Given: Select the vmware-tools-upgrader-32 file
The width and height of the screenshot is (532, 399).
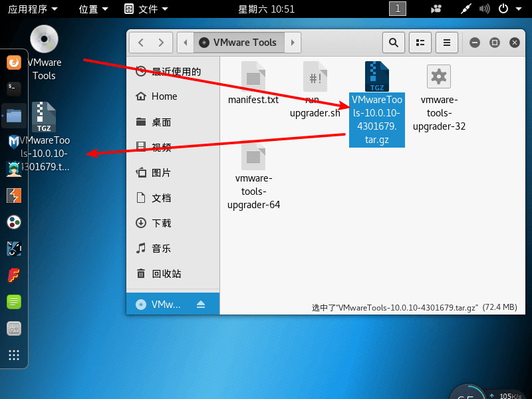Looking at the screenshot, I should (x=439, y=98).
